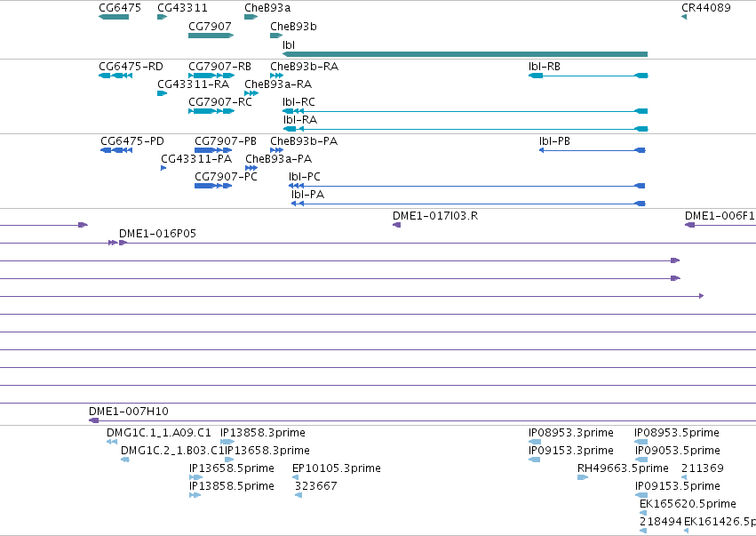Image resolution: width=756 pixels, height=536 pixels.
Task: Select the CG7907-PB protein glyph
Action: [213, 150]
